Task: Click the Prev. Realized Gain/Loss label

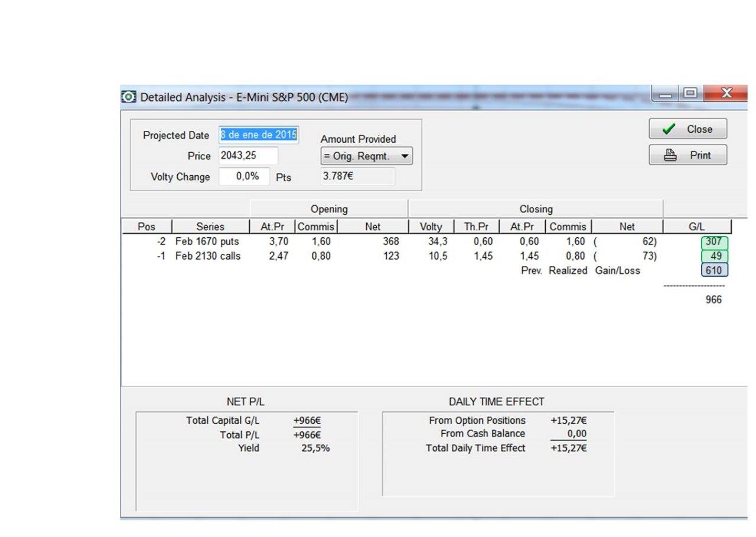Action: pyautogui.click(x=580, y=270)
